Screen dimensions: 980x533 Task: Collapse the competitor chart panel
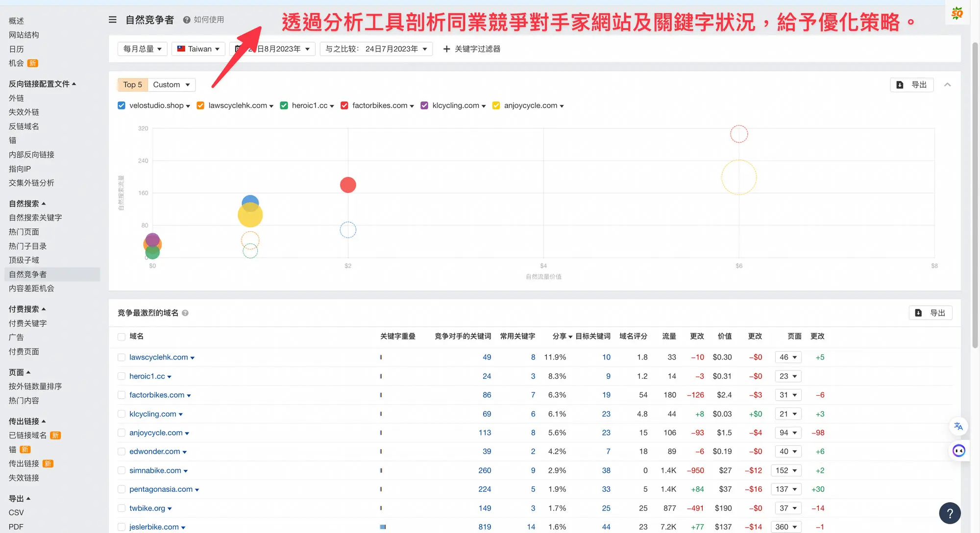pos(948,85)
